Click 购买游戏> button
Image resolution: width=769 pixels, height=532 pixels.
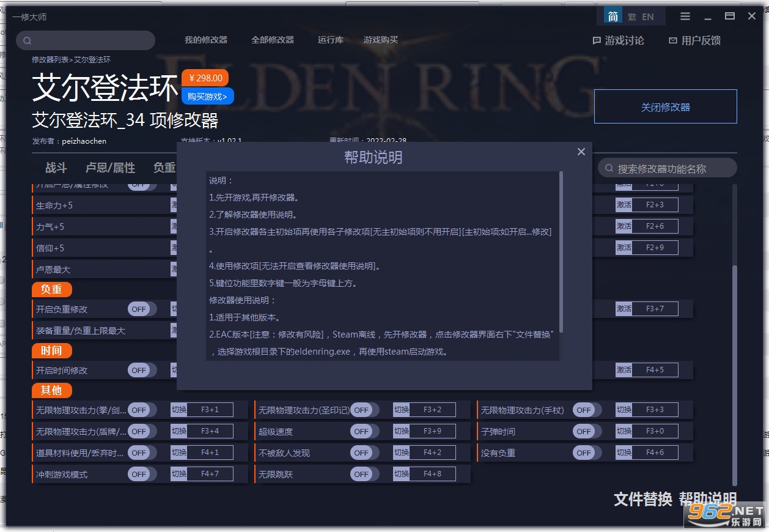207,96
